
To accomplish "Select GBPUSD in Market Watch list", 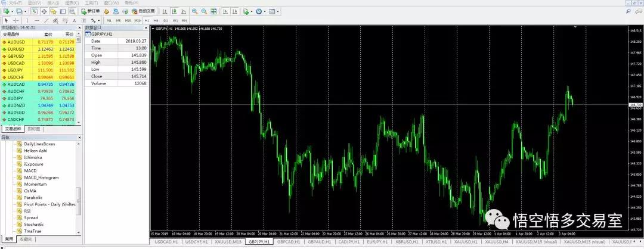I will (x=17, y=56).
